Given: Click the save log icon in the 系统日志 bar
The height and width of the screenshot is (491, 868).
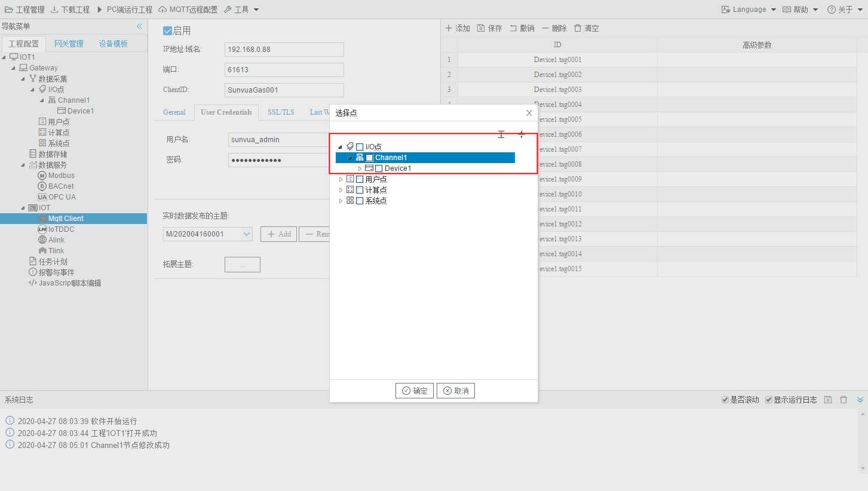Looking at the screenshot, I should point(828,400).
